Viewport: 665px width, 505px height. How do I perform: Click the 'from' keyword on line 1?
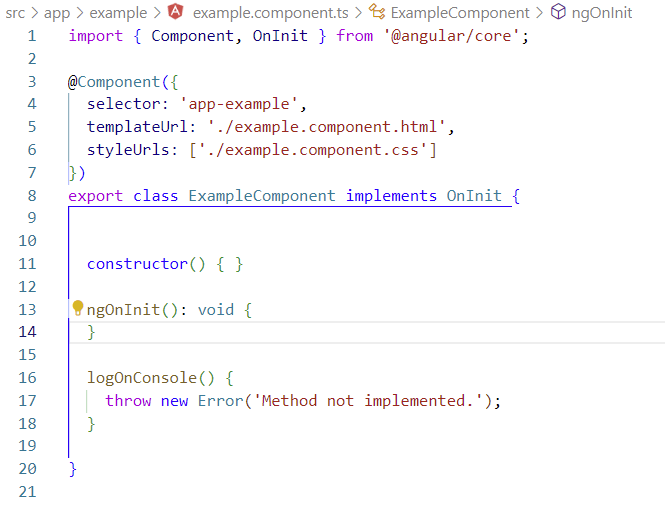(x=355, y=36)
